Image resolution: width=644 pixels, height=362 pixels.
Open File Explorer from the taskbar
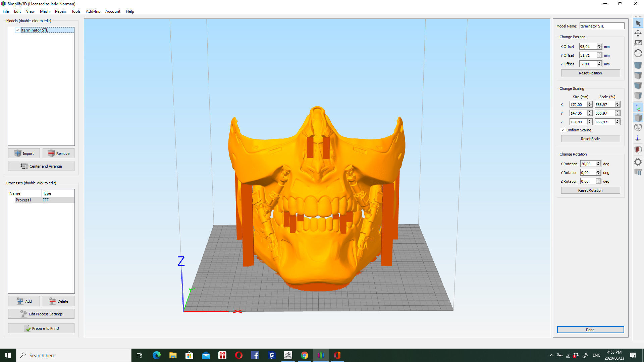[x=173, y=355]
